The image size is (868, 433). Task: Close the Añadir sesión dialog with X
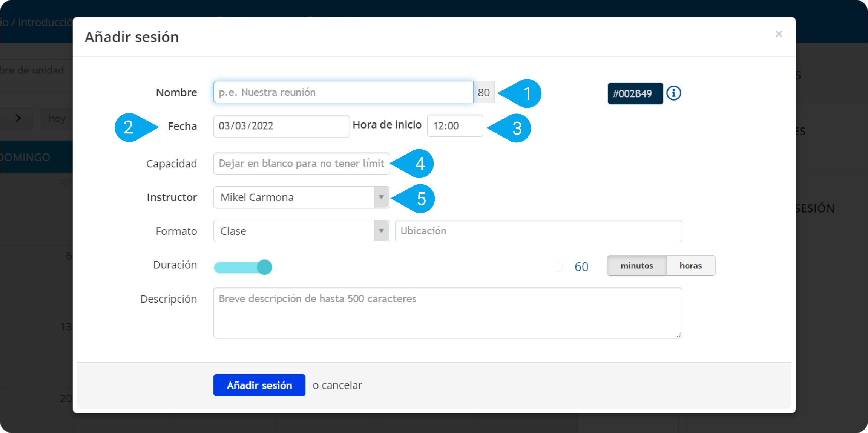779,34
